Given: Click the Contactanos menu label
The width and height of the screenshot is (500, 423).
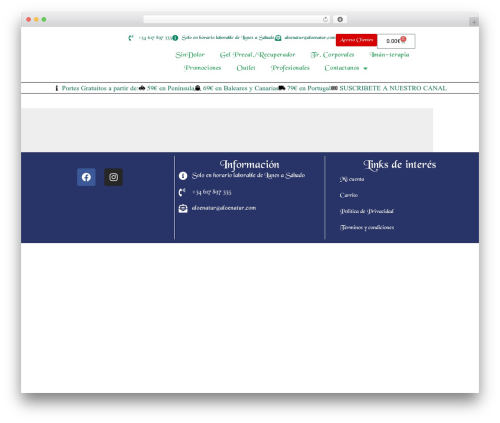Looking at the screenshot, I should 342,68.
